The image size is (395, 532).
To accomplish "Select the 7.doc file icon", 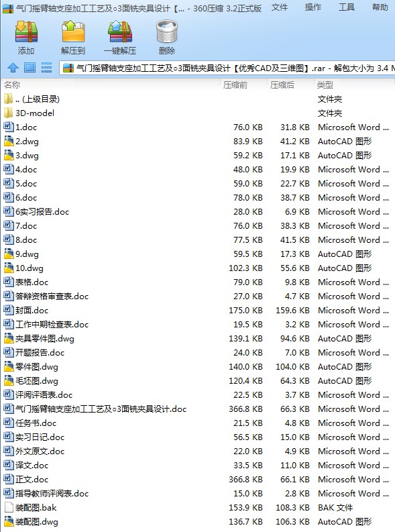I will point(9,225).
